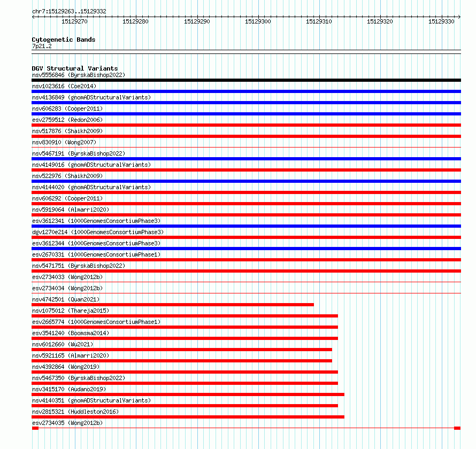This screenshot has width=476, height=449.
Task: Click the nsv3415170 (Audano2019) label
Action: tap(69, 389)
